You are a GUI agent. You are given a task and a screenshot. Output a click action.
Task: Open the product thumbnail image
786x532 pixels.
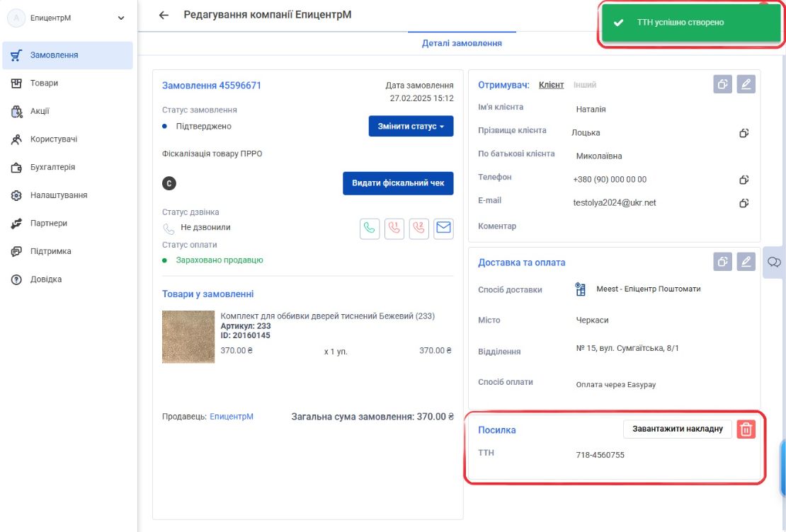(x=188, y=337)
